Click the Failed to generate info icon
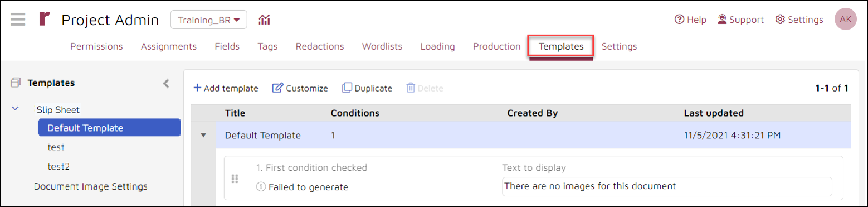The image size is (868, 207). (x=260, y=187)
